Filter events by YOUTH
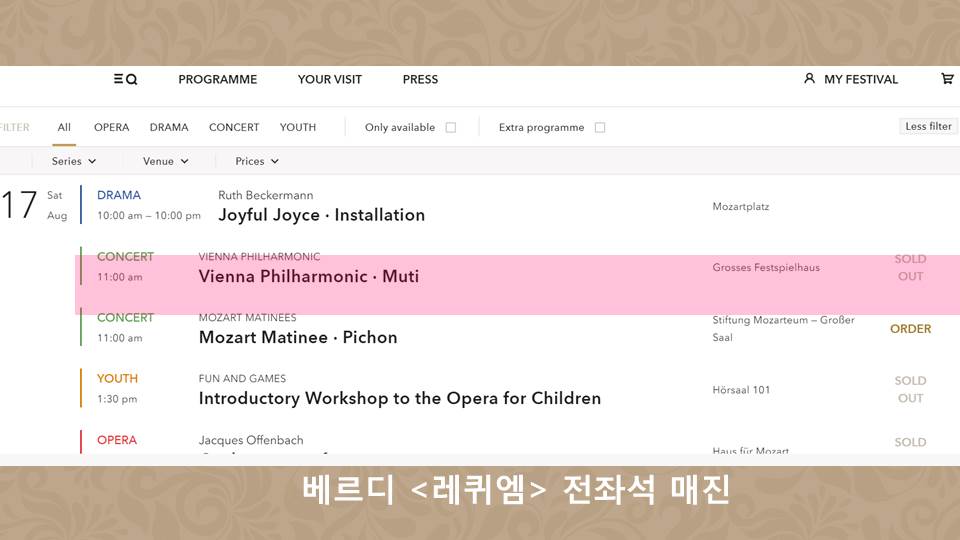Viewport: 960px width, 540px height. tap(298, 127)
